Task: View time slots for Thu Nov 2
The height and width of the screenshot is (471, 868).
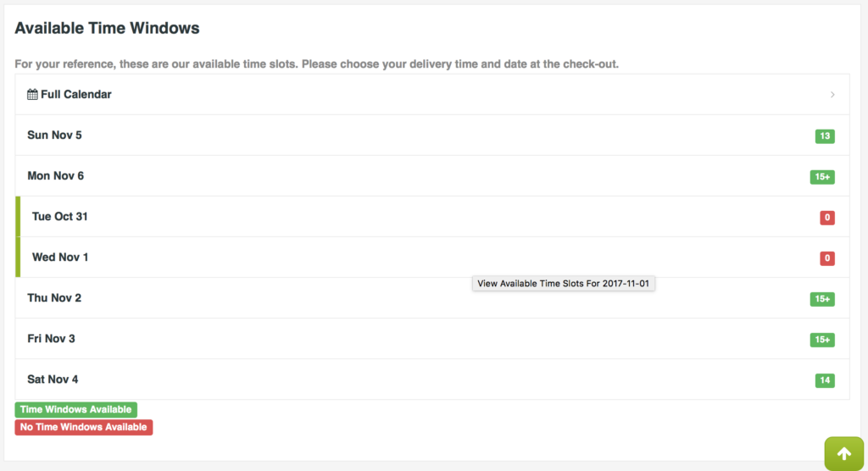Action: click(x=55, y=298)
